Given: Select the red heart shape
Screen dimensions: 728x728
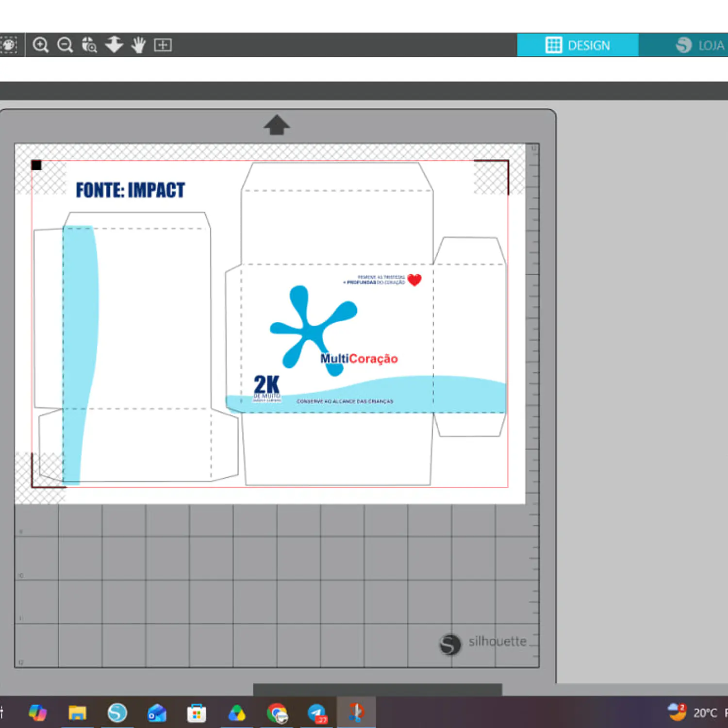Looking at the screenshot, I should click(x=414, y=280).
